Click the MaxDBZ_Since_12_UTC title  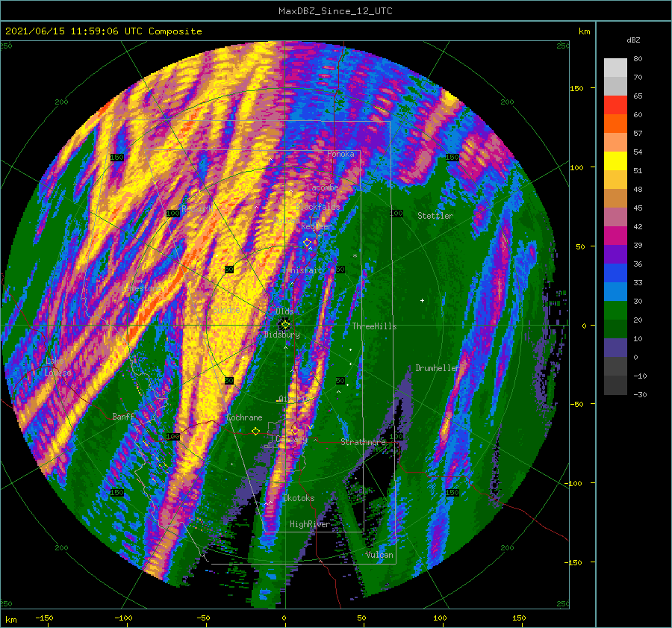click(335, 11)
